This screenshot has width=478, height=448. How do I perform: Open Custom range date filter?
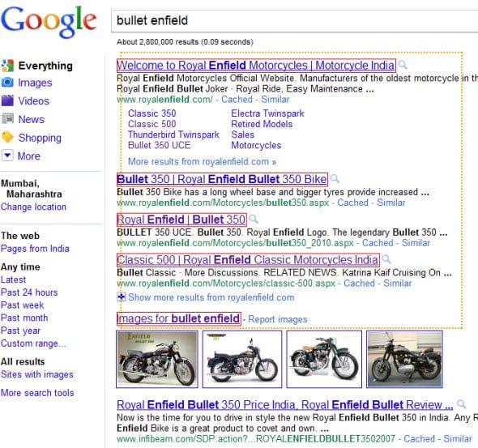[x=33, y=343]
